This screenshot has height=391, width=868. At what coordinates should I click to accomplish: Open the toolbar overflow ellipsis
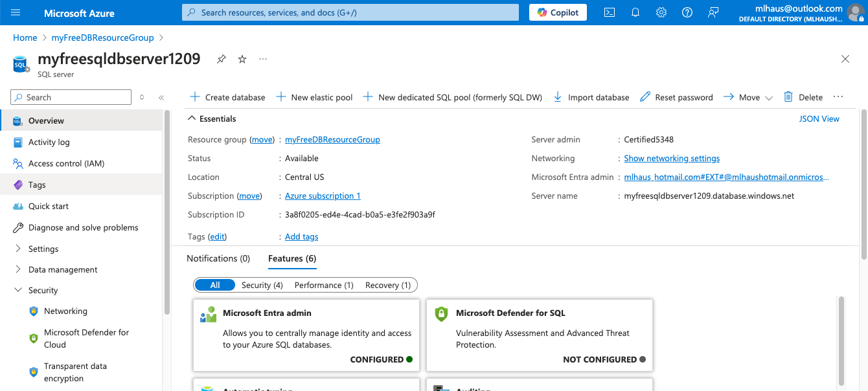click(838, 97)
